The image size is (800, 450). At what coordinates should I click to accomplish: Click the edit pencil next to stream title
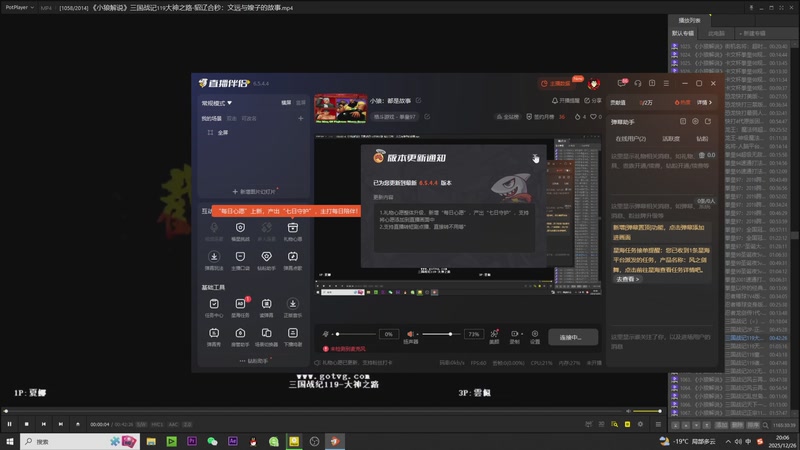pos(418,101)
